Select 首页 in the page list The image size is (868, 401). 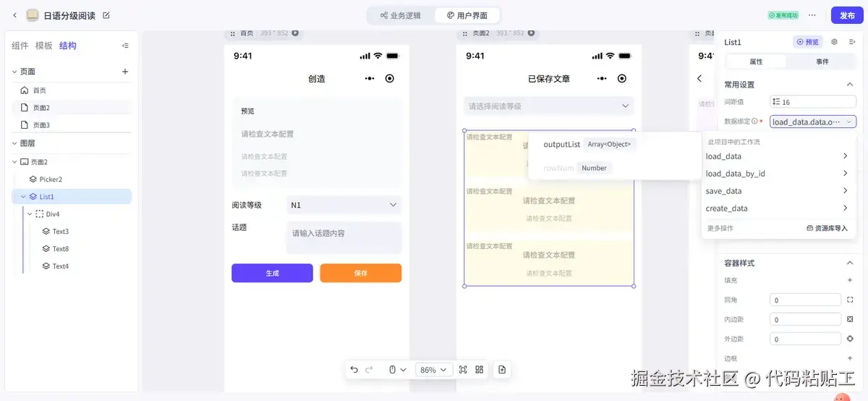(x=71, y=90)
